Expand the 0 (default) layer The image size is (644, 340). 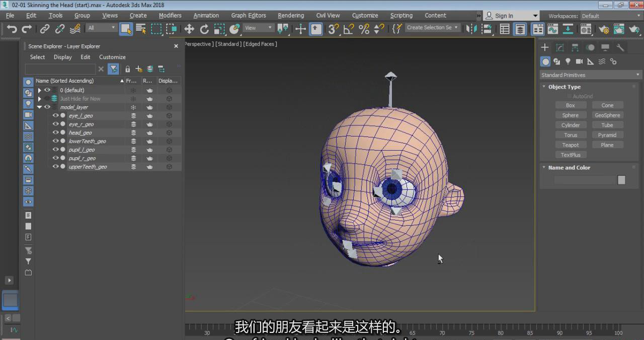pos(39,90)
